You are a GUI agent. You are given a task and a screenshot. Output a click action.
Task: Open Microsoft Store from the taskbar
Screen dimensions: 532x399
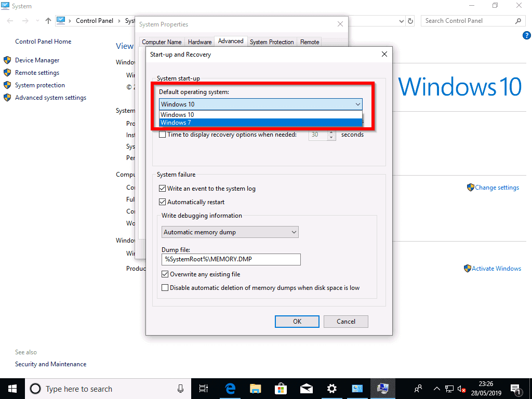pos(281,389)
